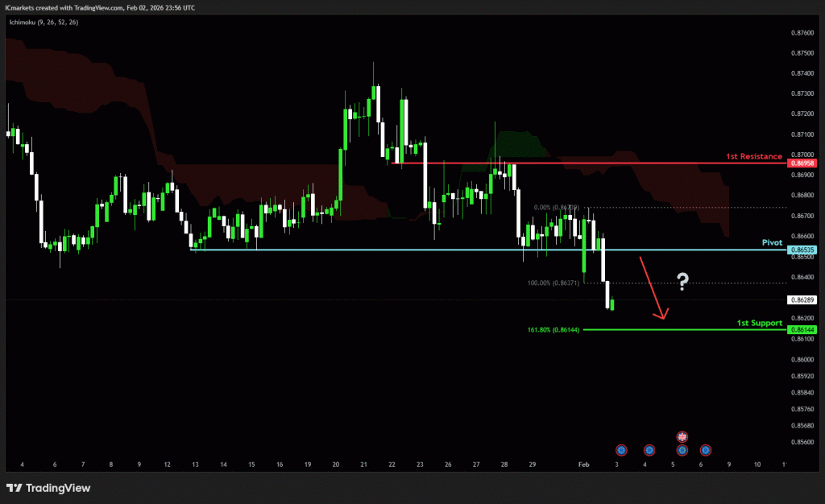Image resolution: width=825 pixels, height=504 pixels.
Task: Click the 1st Support label
Action: coord(760,323)
